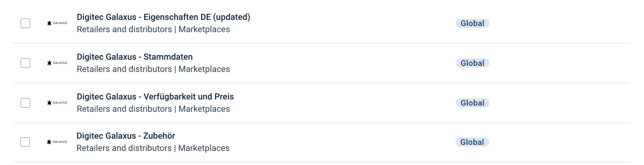Click the Marketplaces subtitle under Verfügbarkeit und Preis
Viewport: 644px width, 165px height.
tap(204, 109)
